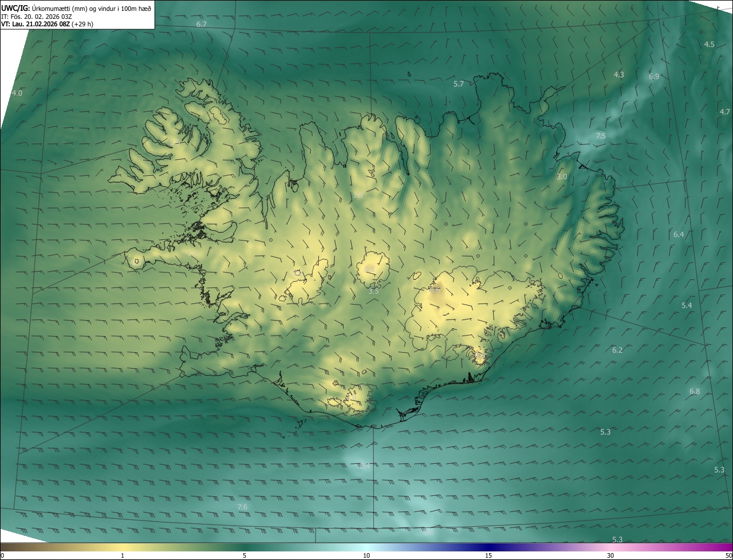Image resolution: width=733 pixels, height=560 pixels.
Task: Click the 30 tick on the color scale
Action: pos(610,555)
